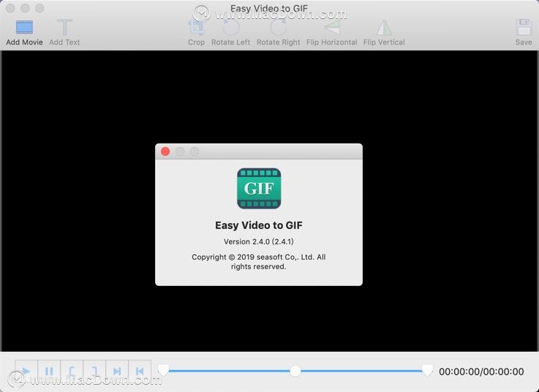Screen dimensions: 539x392
Task: Start playback with the play button
Action: (x=26, y=371)
